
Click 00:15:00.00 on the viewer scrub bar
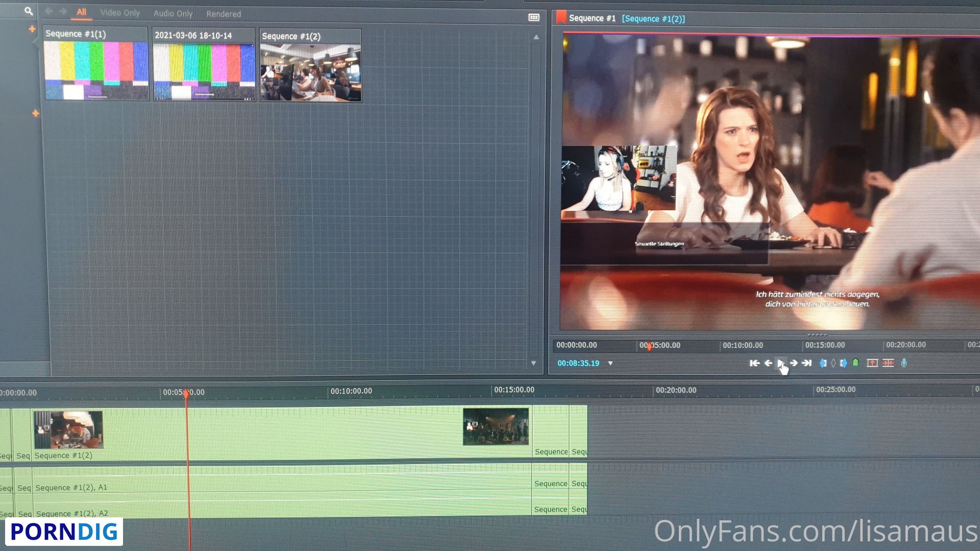(x=825, y=345)
